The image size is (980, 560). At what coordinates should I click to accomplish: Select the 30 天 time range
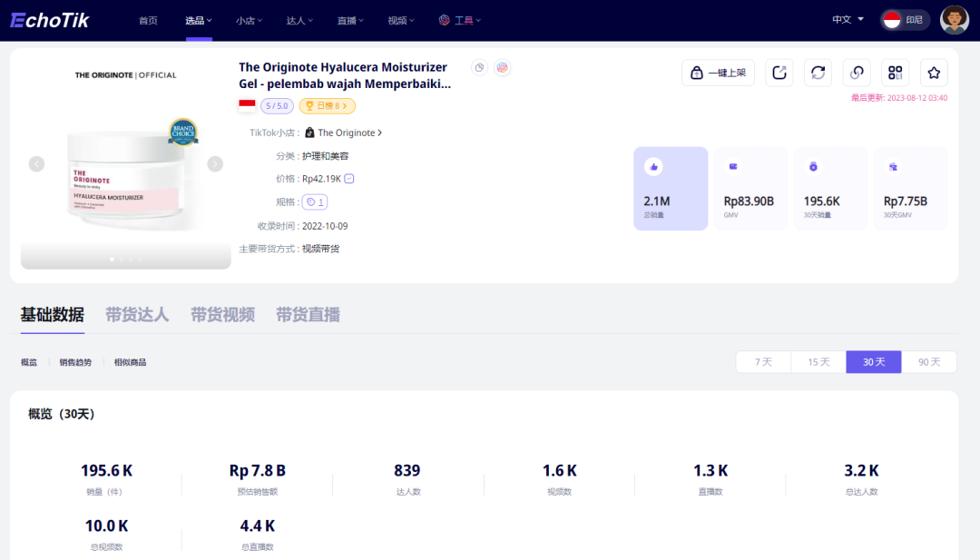pos(874,362)
